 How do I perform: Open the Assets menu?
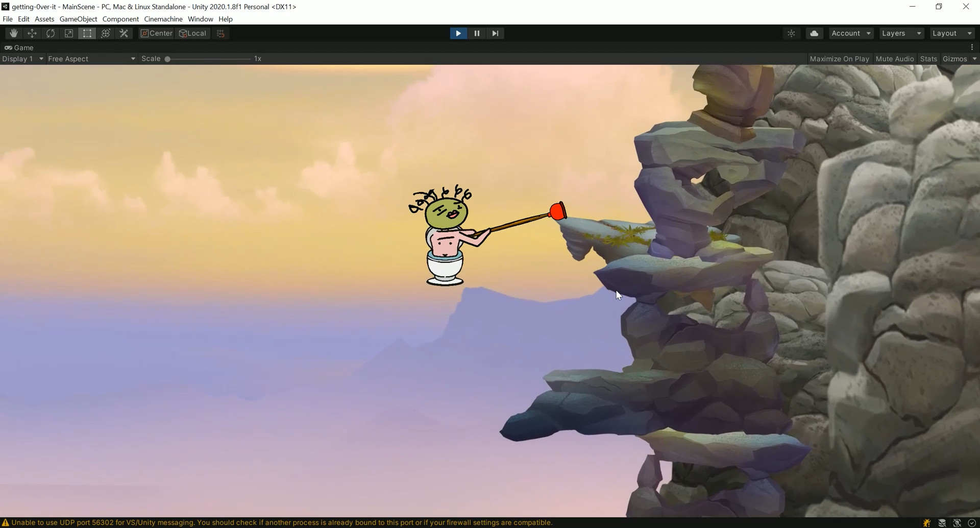(44, 19)
